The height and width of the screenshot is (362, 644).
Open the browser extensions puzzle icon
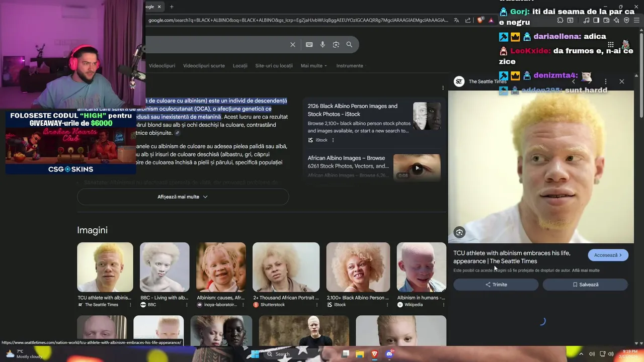(560, 20)
